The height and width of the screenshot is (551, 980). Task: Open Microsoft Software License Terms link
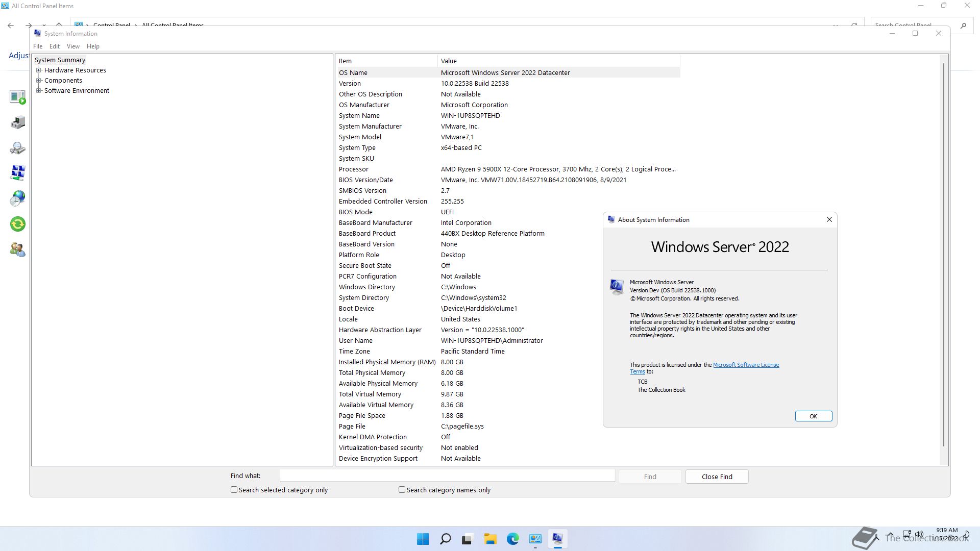coord(746,365)
